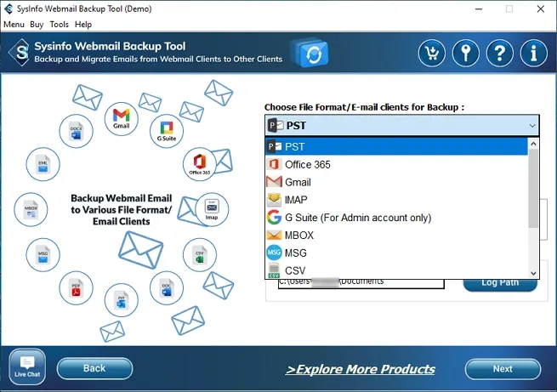Select PST from the dropdown list
Viewport: 557px width, 392px height.
(396, 146)
